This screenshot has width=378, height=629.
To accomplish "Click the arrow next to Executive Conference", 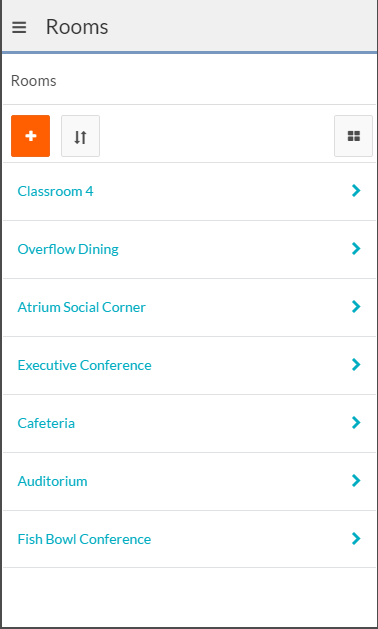I will coord(356,365).
